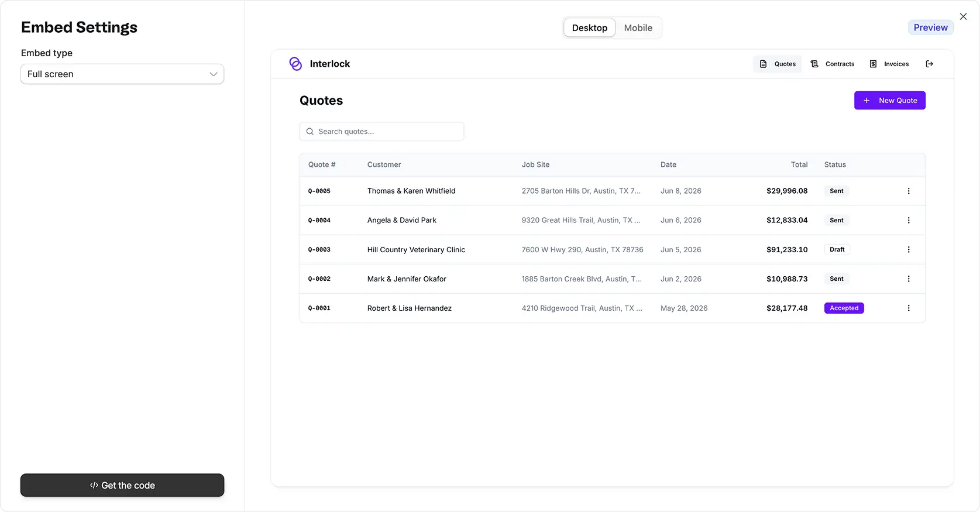Click job site 7600 W Hwy 290 address
This screenshot has height=512, width=980.
click(582, 249)
